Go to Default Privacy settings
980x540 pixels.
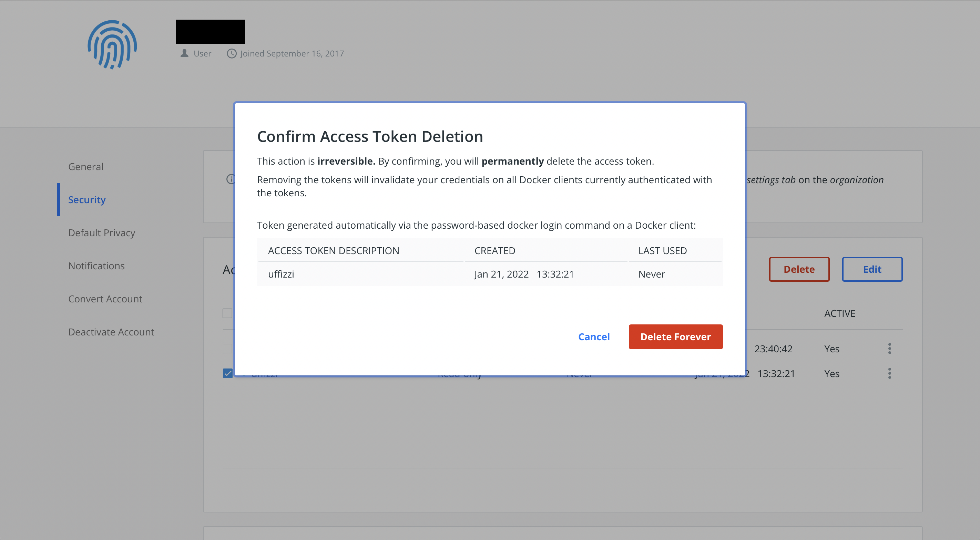point(102,233)
